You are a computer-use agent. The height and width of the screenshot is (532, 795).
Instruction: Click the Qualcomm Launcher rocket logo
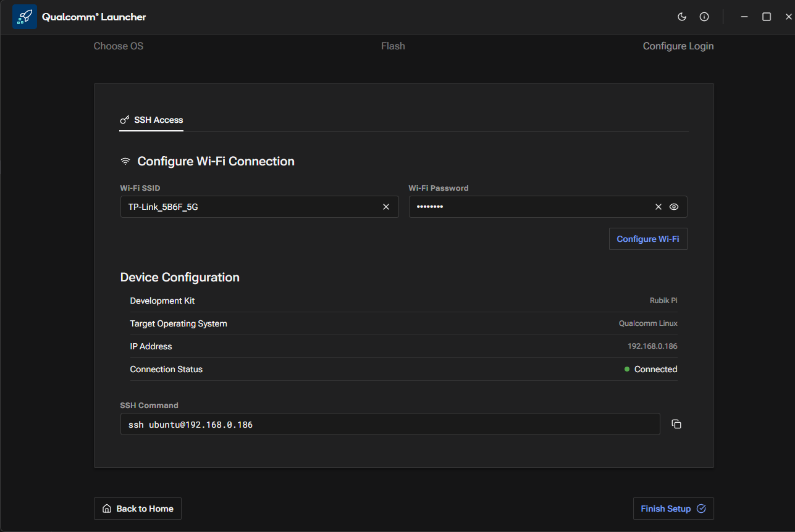point(25,17)
